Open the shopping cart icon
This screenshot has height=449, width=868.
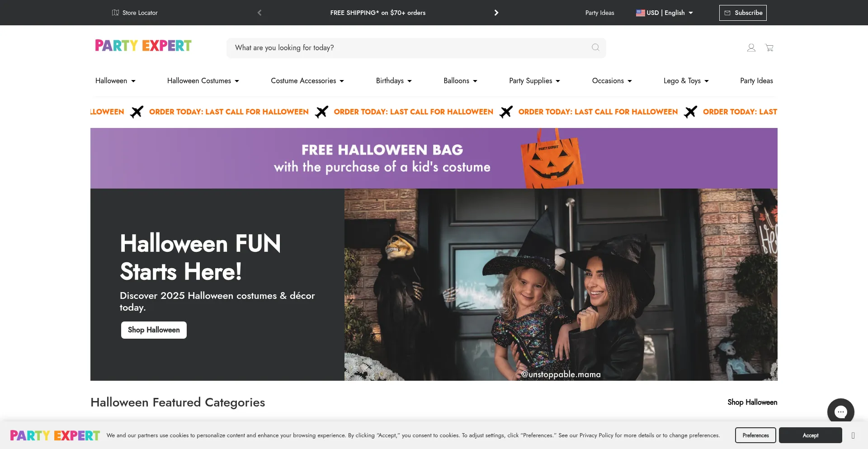click(769, 47)
